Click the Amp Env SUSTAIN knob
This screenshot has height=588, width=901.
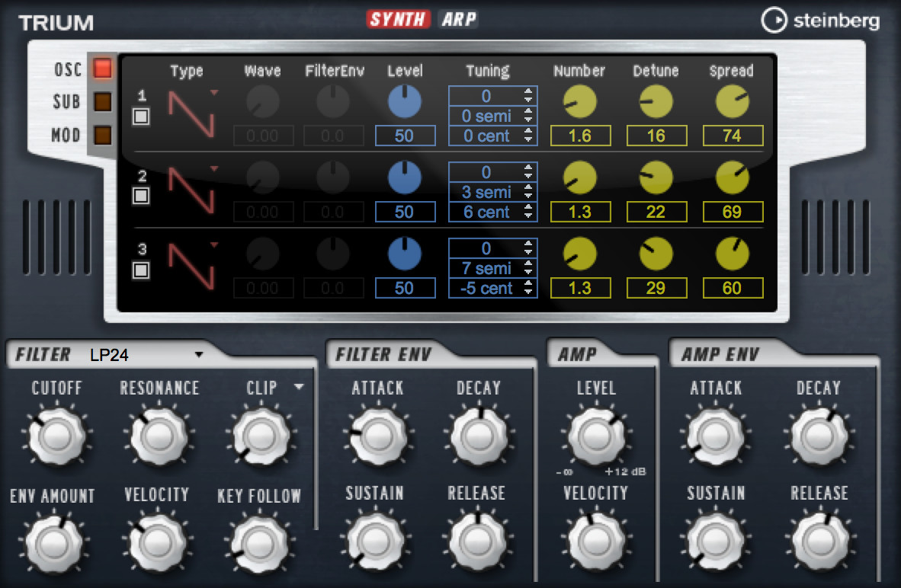tap(716, 541)
